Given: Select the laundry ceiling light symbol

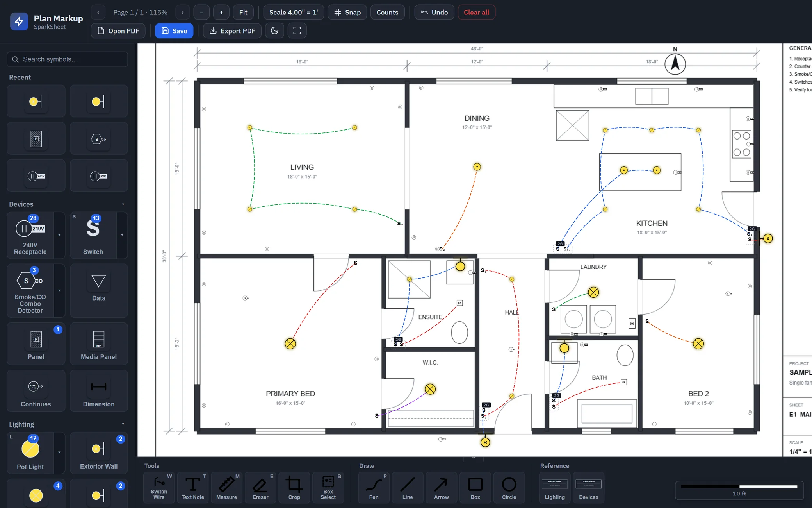Looking at the screenshot, I should pos(593,292).
